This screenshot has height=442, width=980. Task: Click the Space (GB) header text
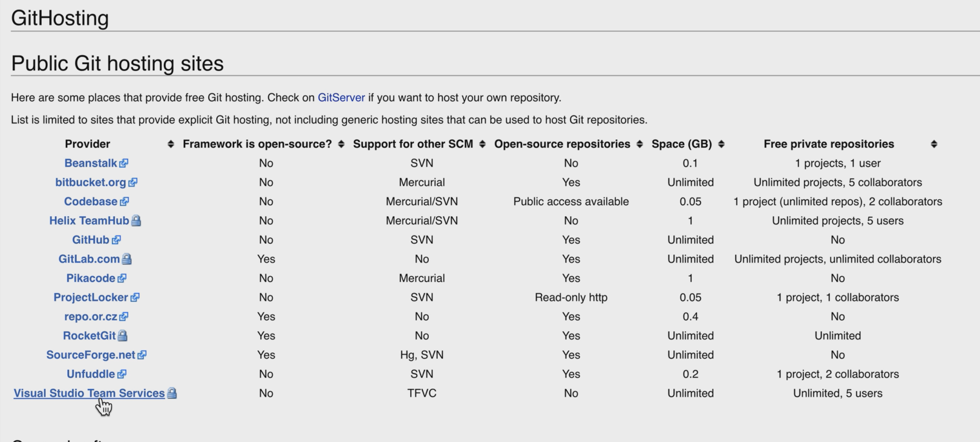click(x=682, y=144)
